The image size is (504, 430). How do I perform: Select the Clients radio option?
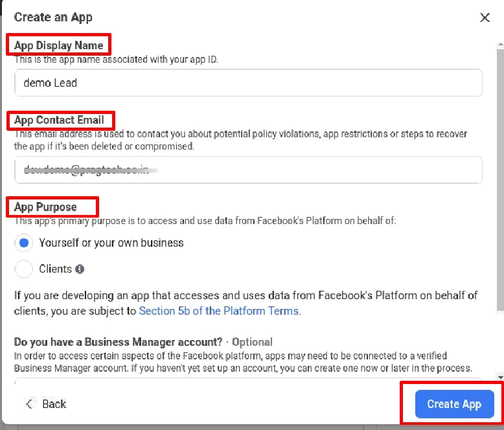pos(24,269)
